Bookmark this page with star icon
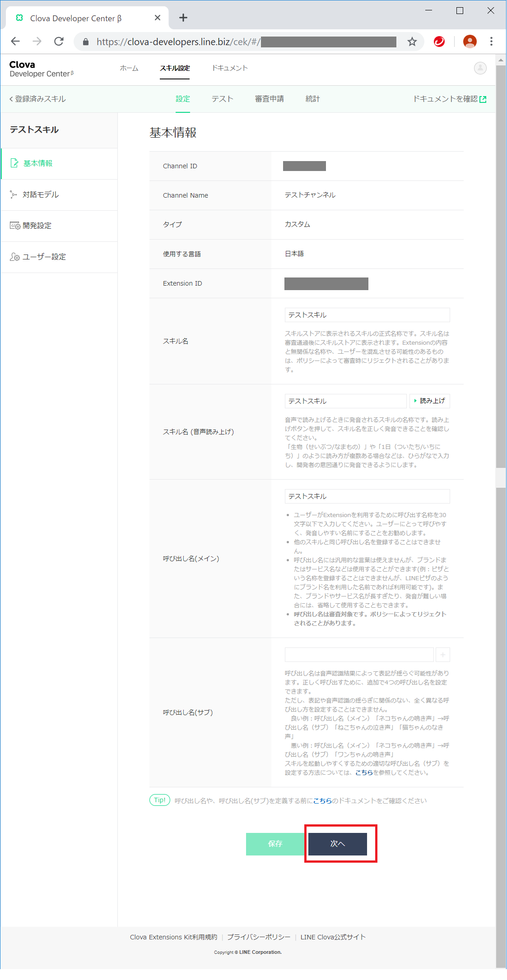This screenshot has height=980, width=507. coord(412,42)
